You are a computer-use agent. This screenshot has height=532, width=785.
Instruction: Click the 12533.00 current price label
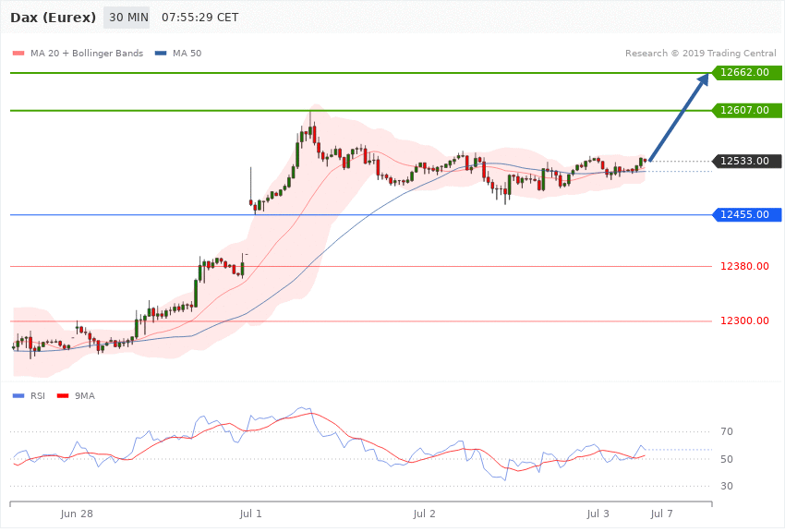point(747,161)
